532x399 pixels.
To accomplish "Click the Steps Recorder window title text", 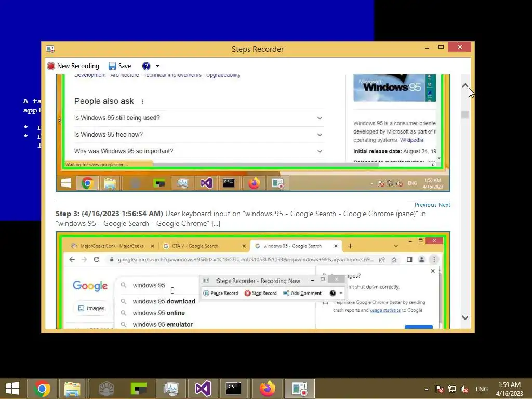I will click(x=258, y=49).
